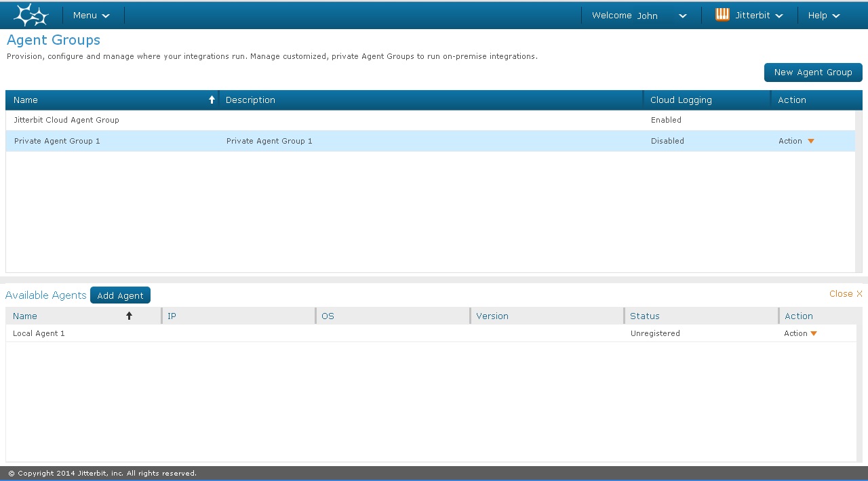Click the Agent Groups page heading

(54, 40)
